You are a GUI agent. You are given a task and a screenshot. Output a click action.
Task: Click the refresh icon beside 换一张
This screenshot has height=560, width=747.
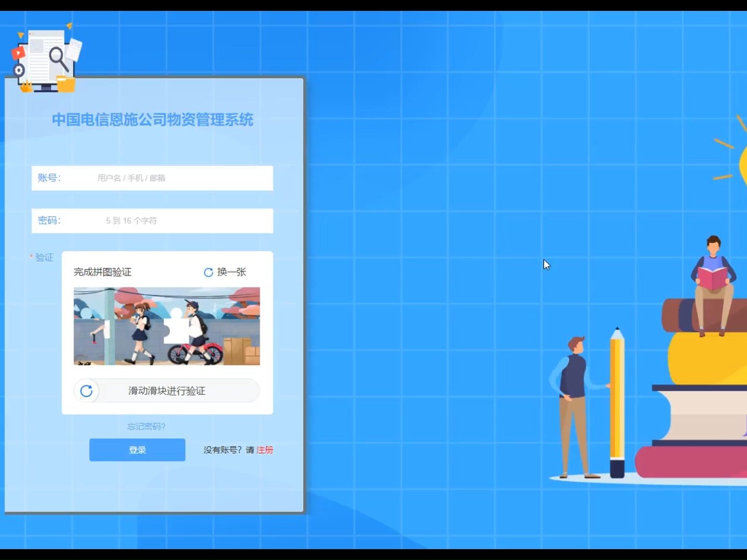(209, 272)
